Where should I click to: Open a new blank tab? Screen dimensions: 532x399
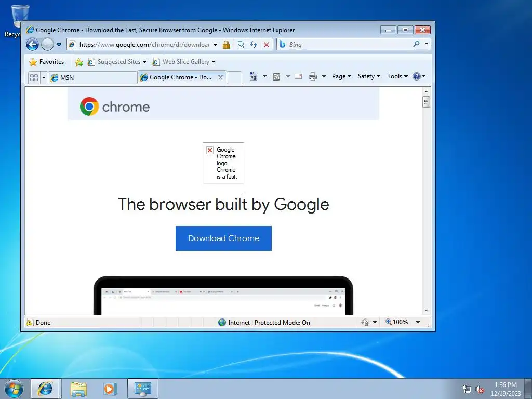pos(234,78)
